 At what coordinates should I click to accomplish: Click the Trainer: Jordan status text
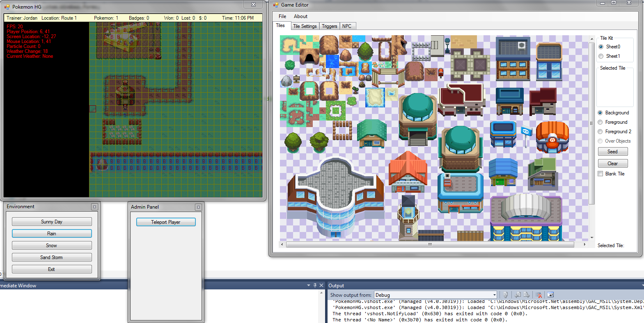pyautogui.click(x=22, y=18)
